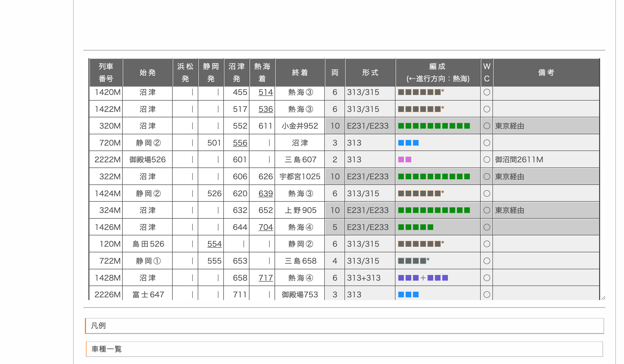624x364 pixels.
Task: Click the purple coupled formation icon for 1428M
Action: pyautogui.click(x=423, y=278)
